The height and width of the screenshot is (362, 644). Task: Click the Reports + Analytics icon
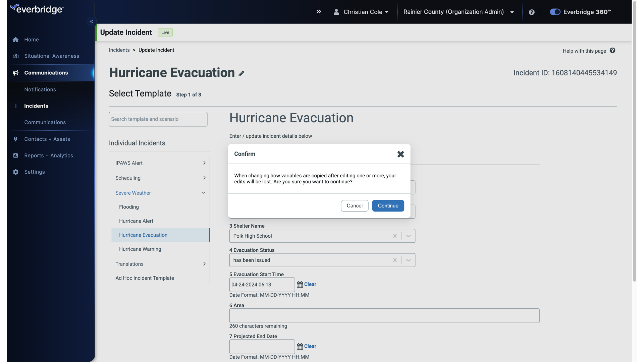(x=15, y=156)
